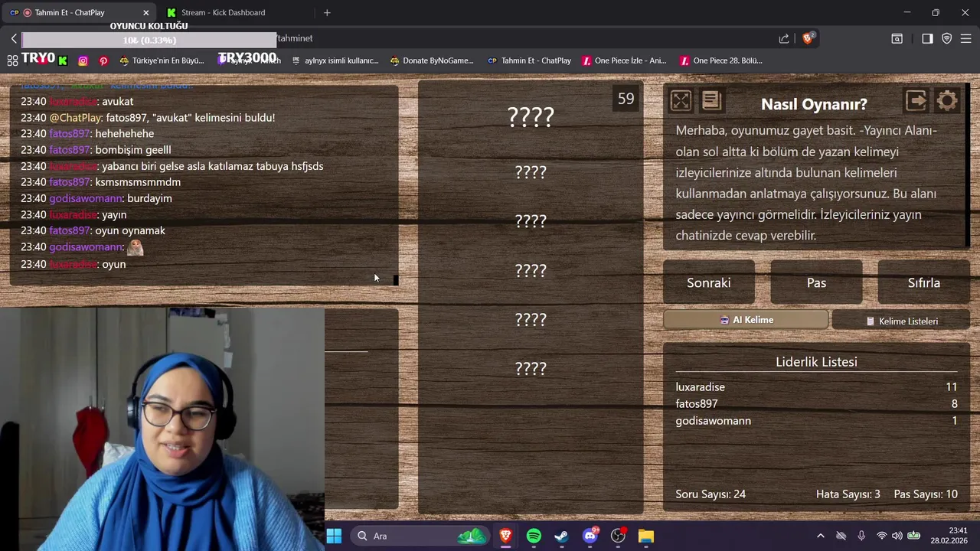
Task: Open Discord from the taskbar
Action: (590, 536)
